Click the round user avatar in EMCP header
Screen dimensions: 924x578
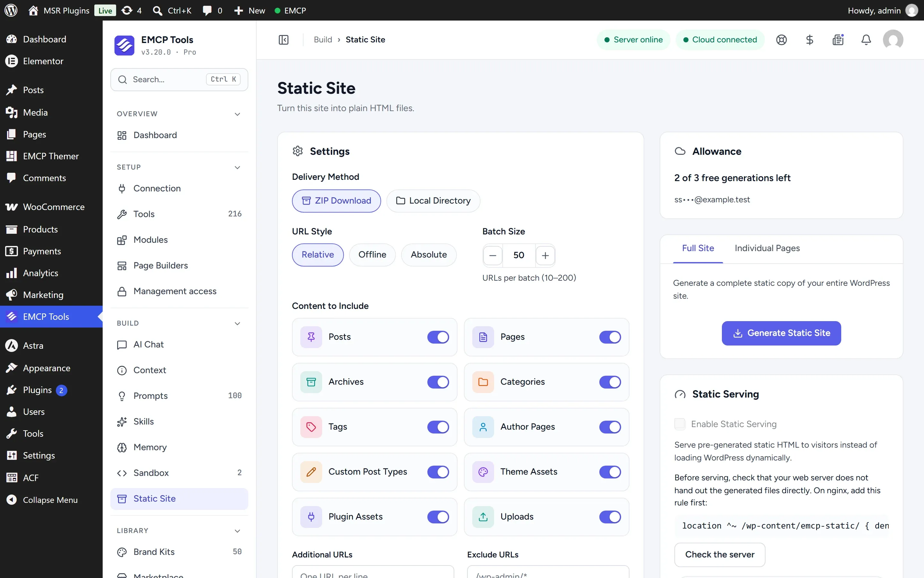pos(893,40)
